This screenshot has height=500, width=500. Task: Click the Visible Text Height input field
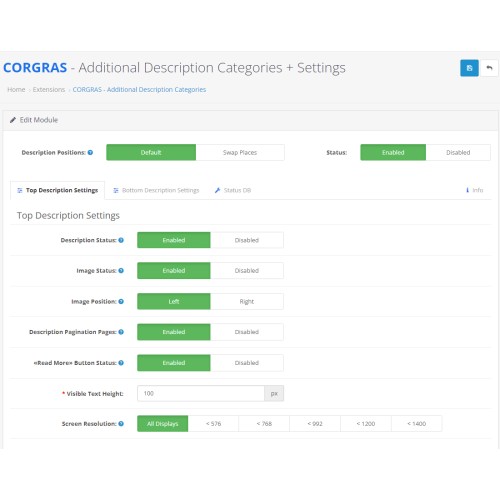[x=201, y=393]
